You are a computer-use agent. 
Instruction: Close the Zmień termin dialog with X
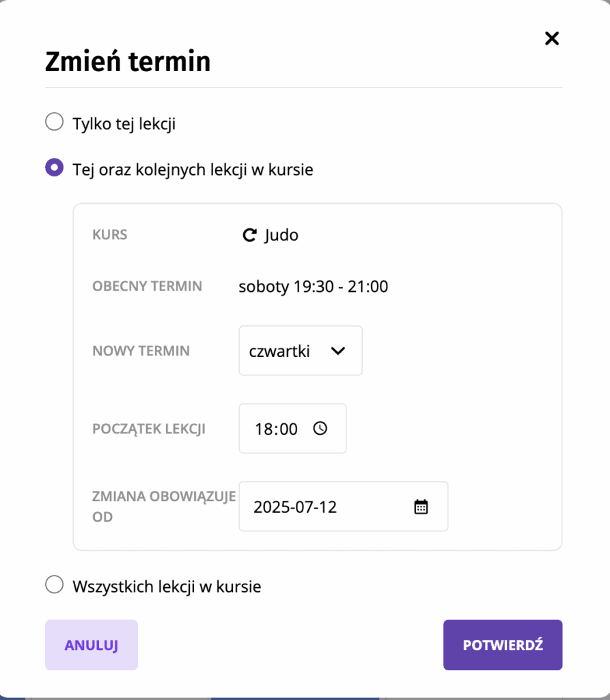[x=552, y=38]
